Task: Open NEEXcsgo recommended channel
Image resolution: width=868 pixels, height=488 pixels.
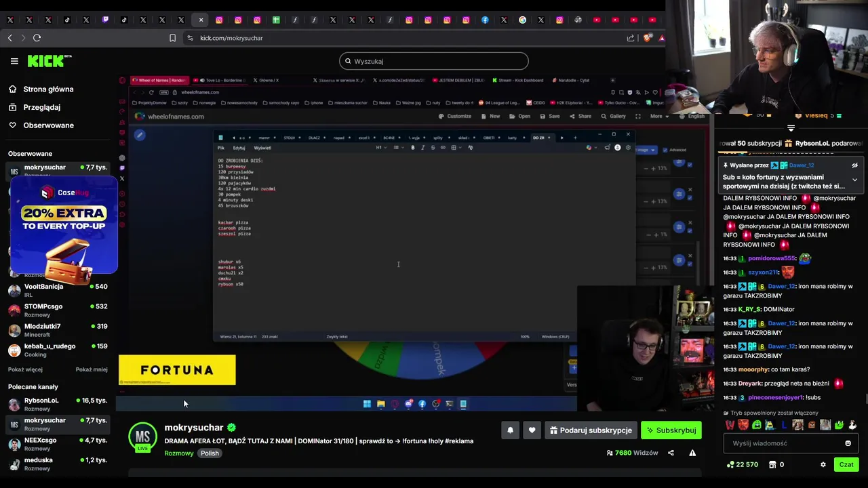Action: [x=58, y=444]
